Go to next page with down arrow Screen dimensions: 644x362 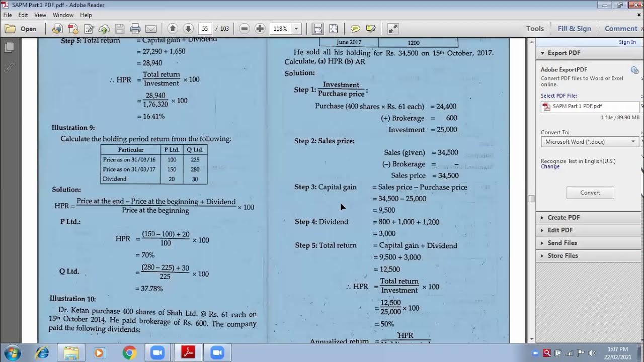click(188, 29)
